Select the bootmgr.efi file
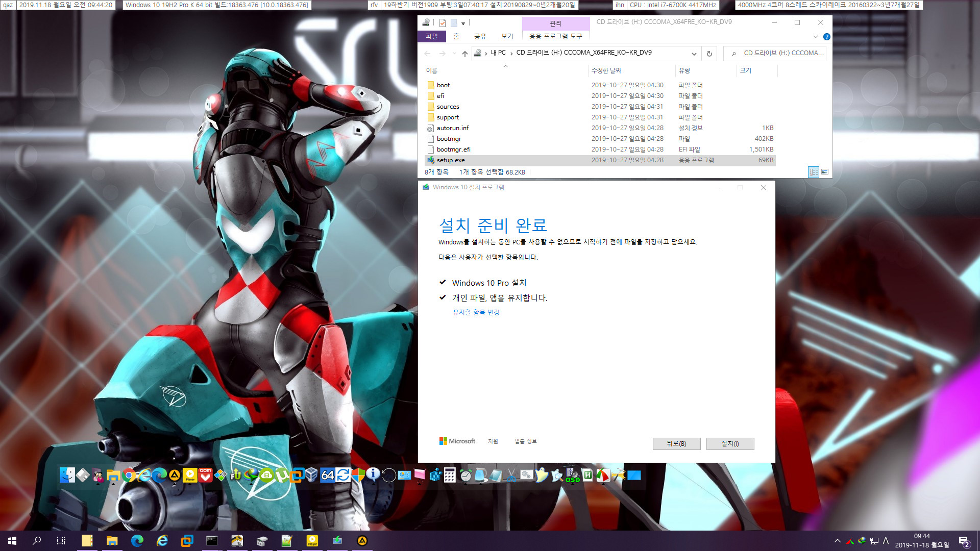Viewport: 980px width, 551px height. click(453, 149)
